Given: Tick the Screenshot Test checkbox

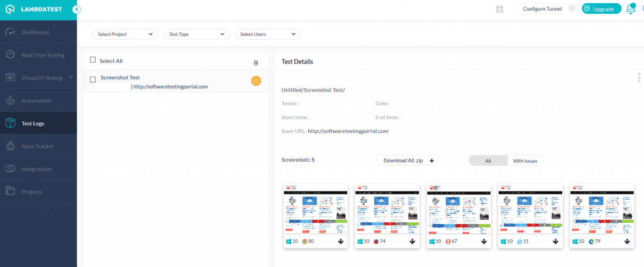Looking at the screenshot, I should pyautogui.click(x=93, y=79).
